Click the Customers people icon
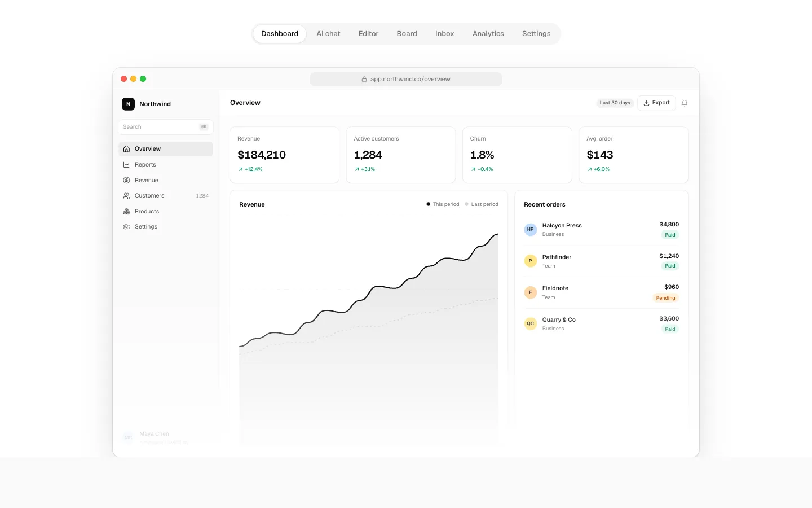 click(126, 196)
